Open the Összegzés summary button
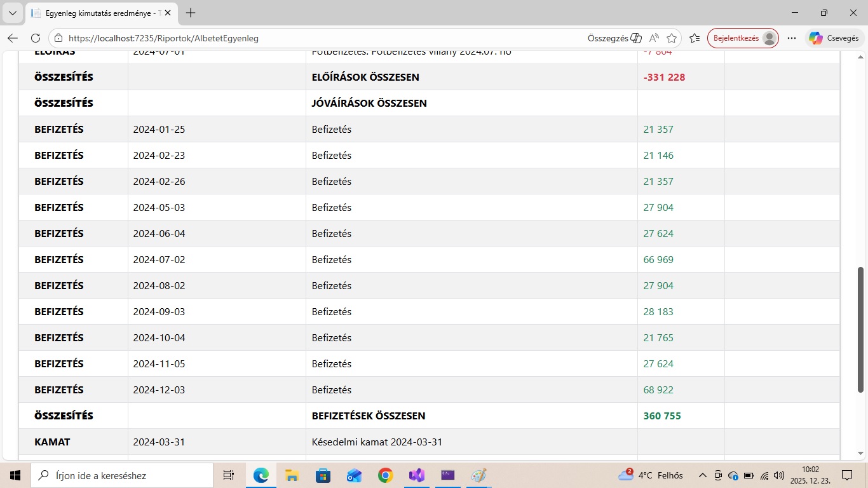The image size is (868, 488). click(x=614, y=38)
